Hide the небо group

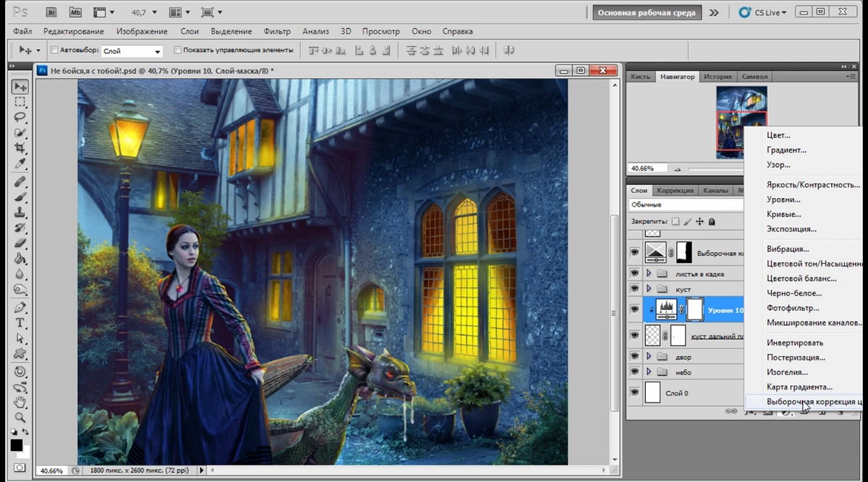(x=634, y=371)
